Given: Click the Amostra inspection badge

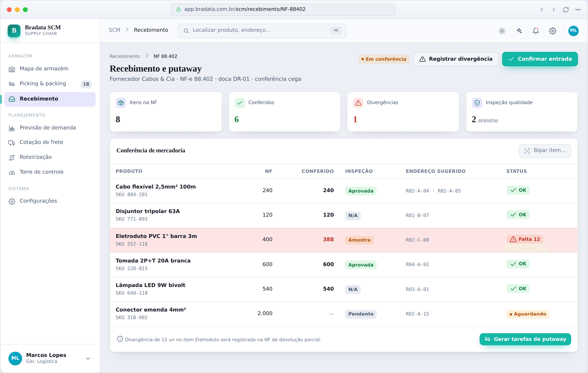Looking at the screenshot, I should (359, 240).
